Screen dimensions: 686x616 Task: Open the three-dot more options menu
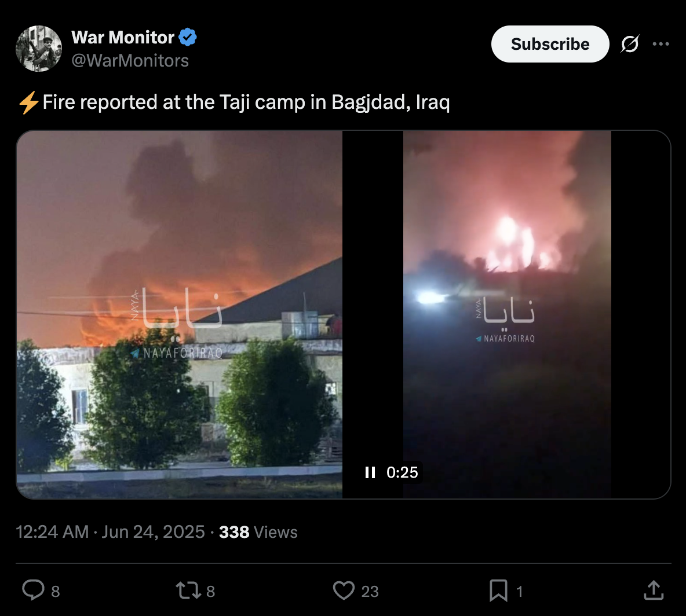[x=661, y=44]
